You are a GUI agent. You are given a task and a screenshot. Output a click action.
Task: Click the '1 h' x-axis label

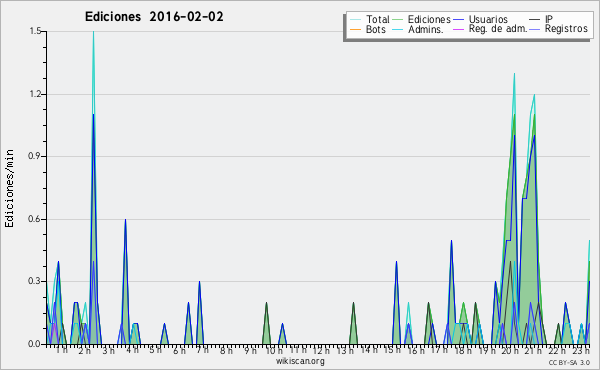coord(61,350)
